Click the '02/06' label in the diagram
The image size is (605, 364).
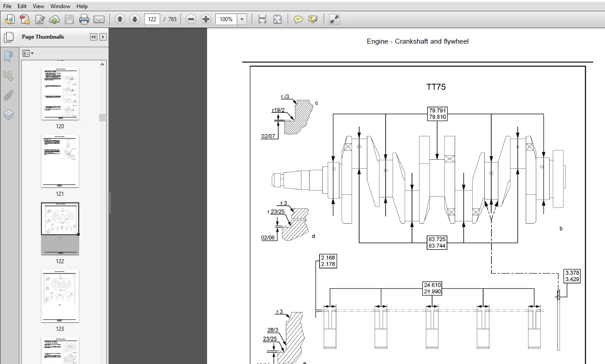tap(268, 238)
